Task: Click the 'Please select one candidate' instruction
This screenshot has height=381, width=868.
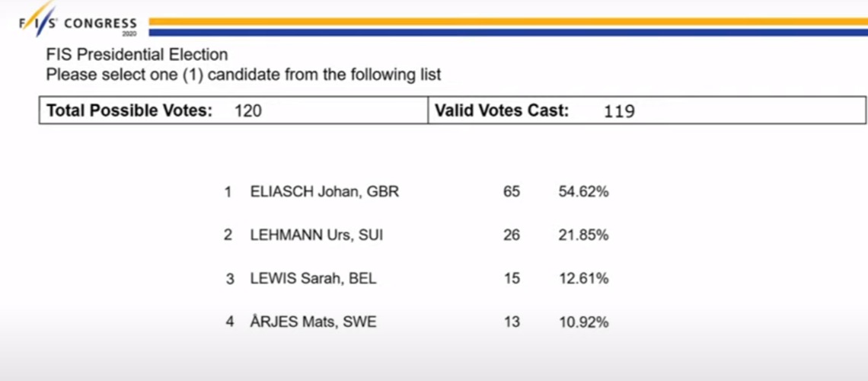Action: click(x=244, y=75)
